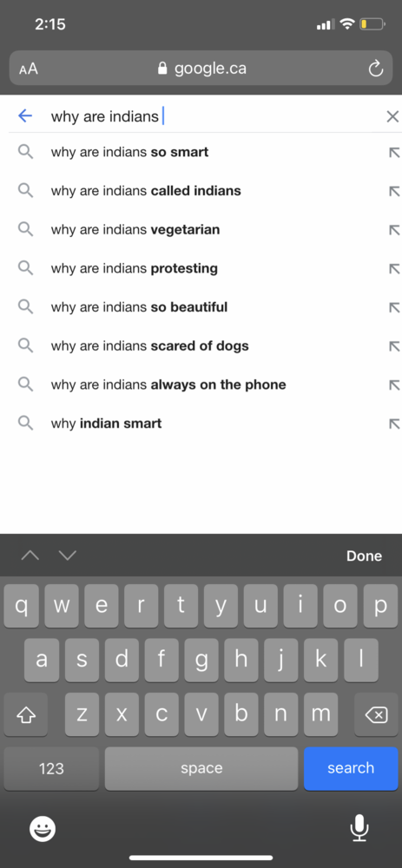Jump to previous field with up chevron
The image size is (402, 868).
30,556
